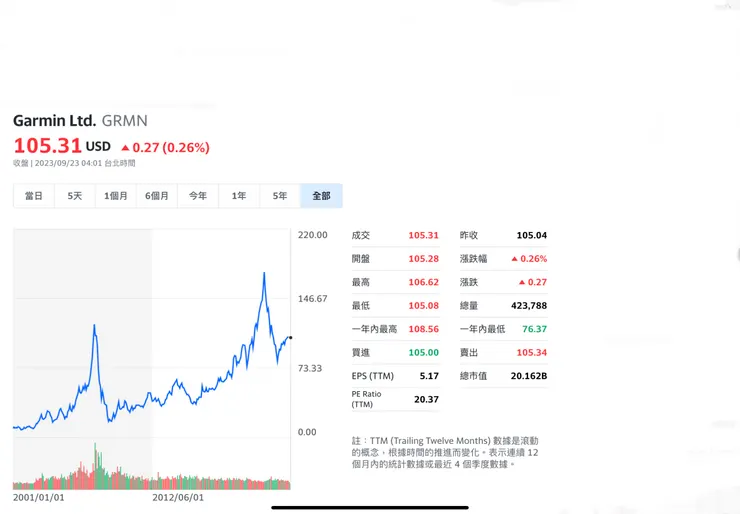This screenshot has width=740, height=514.
Task: Switch chart to 6個月 range
Action: pyautogui.click(x=157, y=196)
